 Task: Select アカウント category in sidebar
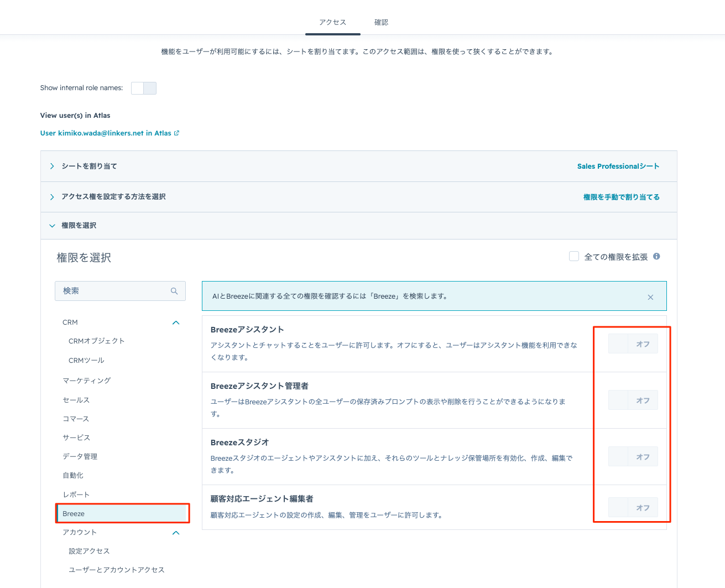pos(80,532)
